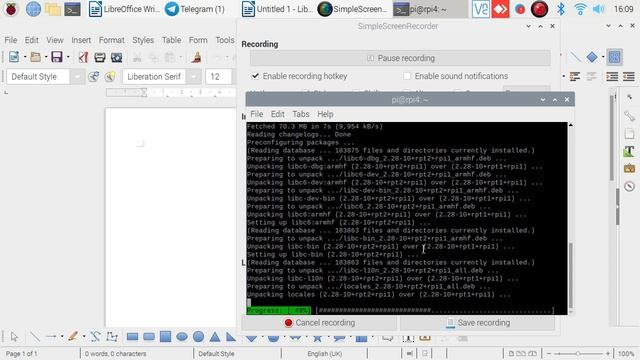Select the Insert Line drawing tool
This screenshot has width=640, height=360.
(35, 337)
